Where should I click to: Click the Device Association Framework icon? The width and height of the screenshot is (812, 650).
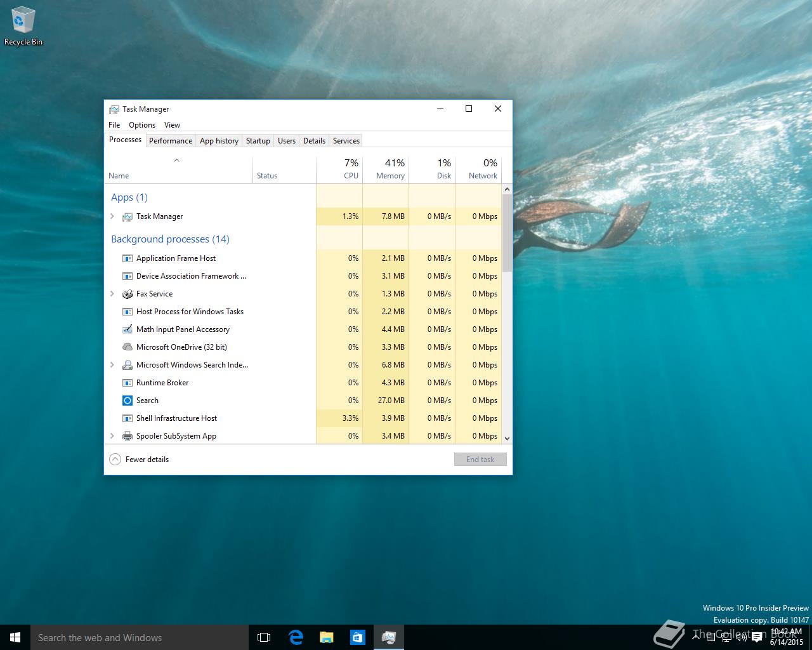click(x=127, y=276)
